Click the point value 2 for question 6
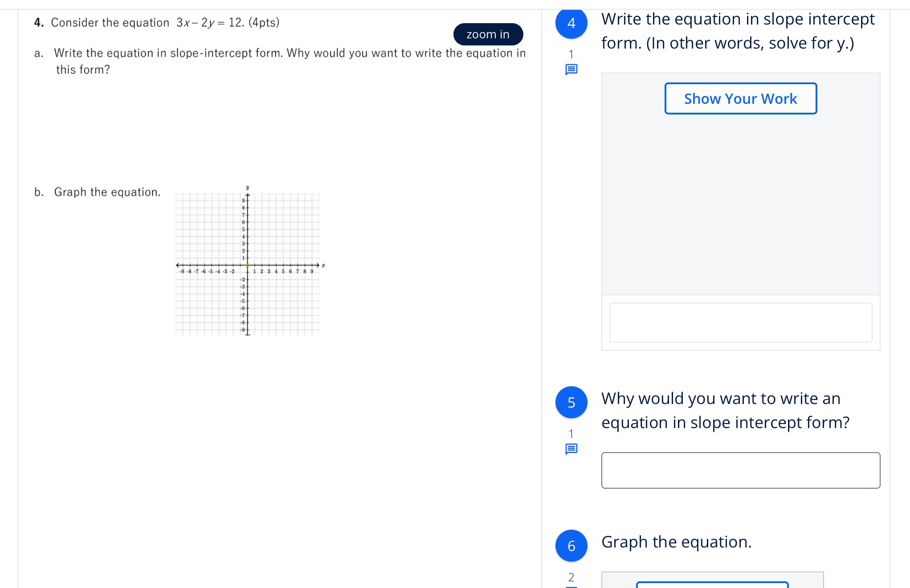Screen dimensions: 910x588 click(x=571, y=576)
